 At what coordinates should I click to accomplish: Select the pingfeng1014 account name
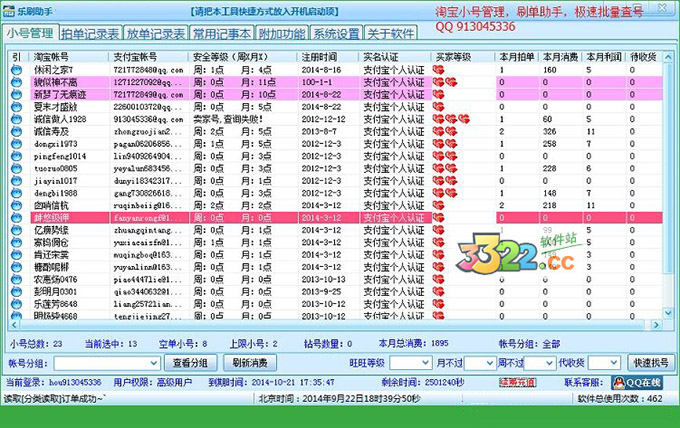click(60, 156)
